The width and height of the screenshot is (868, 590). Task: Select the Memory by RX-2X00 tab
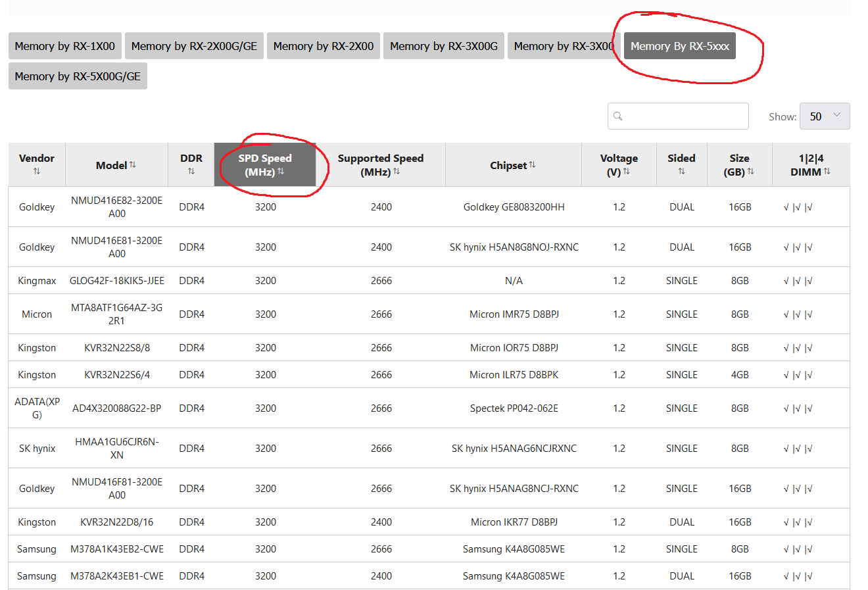pos(324,46)
